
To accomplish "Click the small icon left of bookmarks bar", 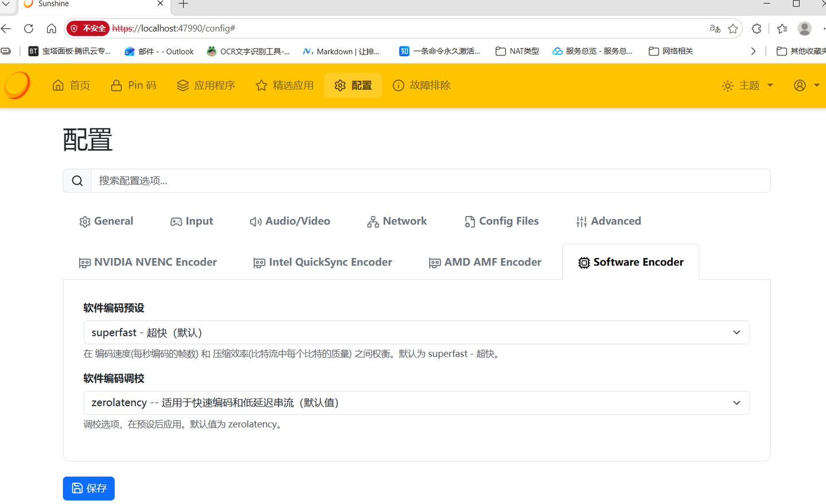I will (x=6, y=51).
